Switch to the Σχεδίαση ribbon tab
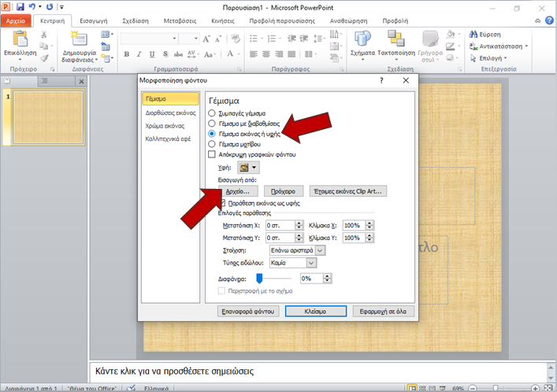This screenshot has width=557, height=392. (x=136, y=21)
